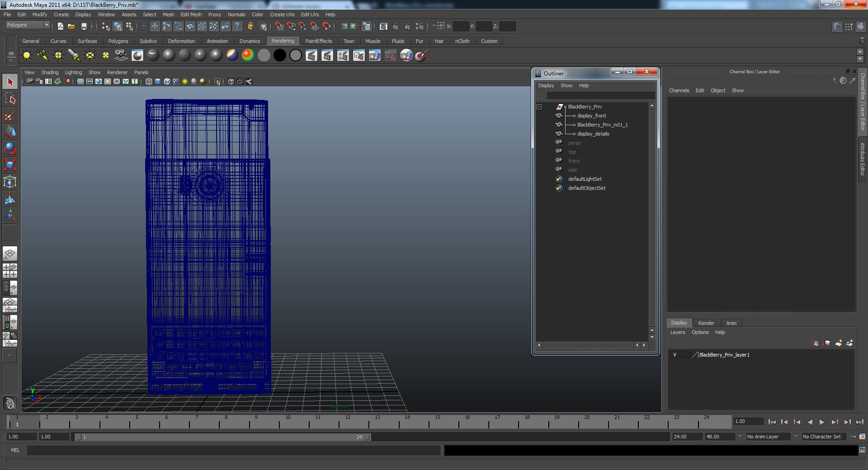868x470 pixels.
Task: Open the Shading menu in viewport panel
Action: click(50, 72)
